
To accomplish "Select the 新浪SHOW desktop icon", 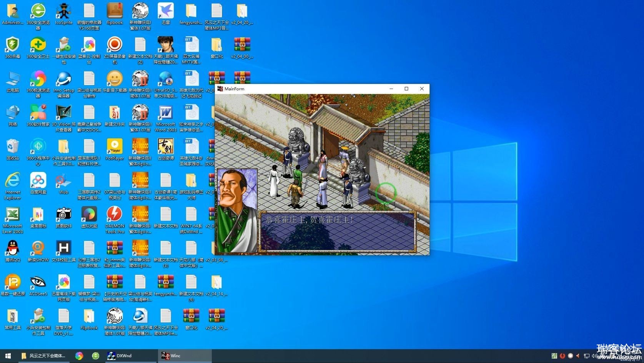I will (x=38, y=251).
